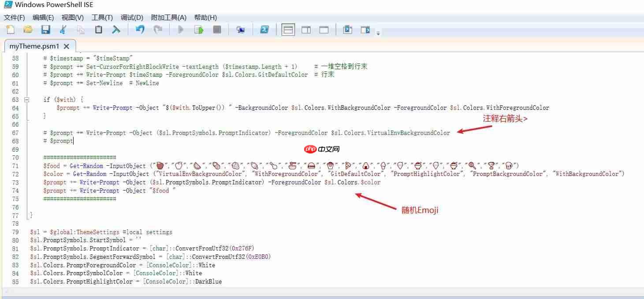Click DarkBlue on line 85
644x299 pixels.
coord(209,281)
